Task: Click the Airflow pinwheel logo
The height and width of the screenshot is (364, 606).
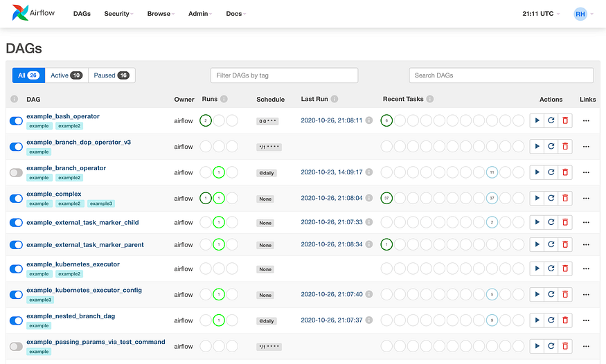Action: pos(20,12)
